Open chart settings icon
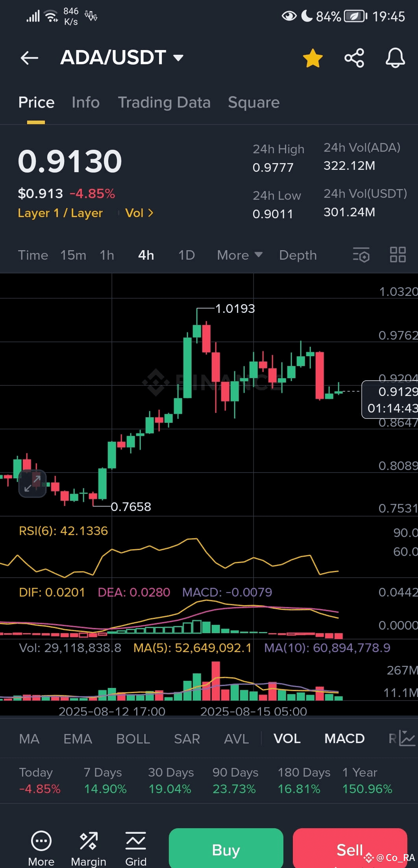Viewport: 418px width, 868px height. (x=361, y=255)
